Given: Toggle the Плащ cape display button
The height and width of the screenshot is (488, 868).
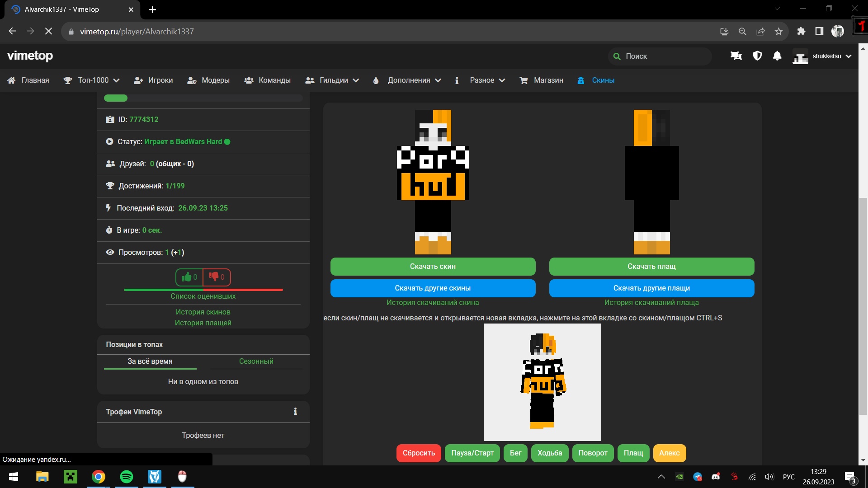Looking at the screenshot, I should point(633,453).
